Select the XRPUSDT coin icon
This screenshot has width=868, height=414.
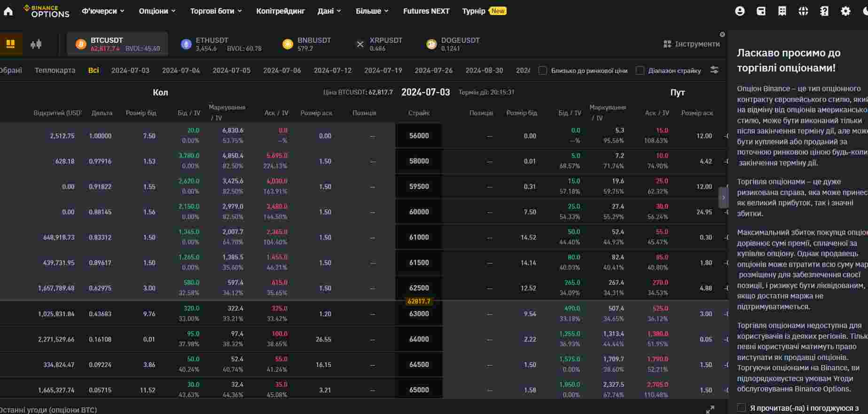pyautogui.click(x=360, y=44)
